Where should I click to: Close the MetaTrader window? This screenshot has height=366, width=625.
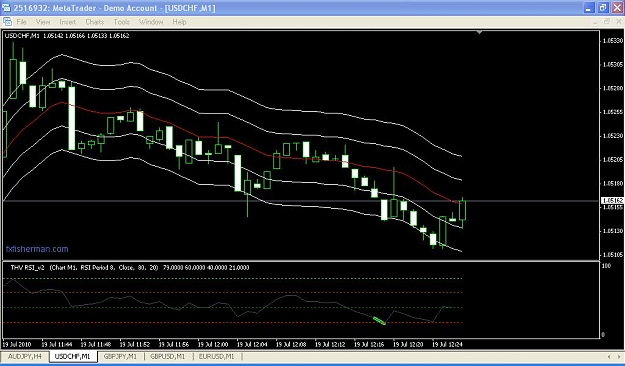pos(617,8)
